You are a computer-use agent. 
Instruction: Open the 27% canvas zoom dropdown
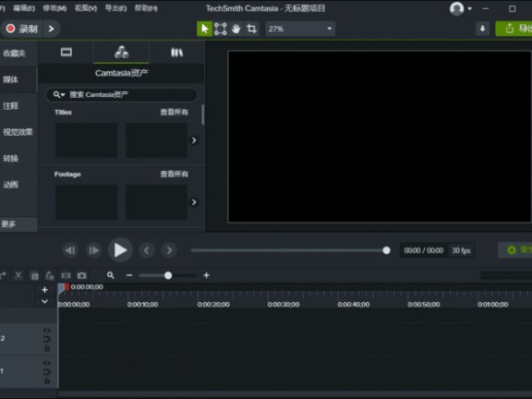300,29
